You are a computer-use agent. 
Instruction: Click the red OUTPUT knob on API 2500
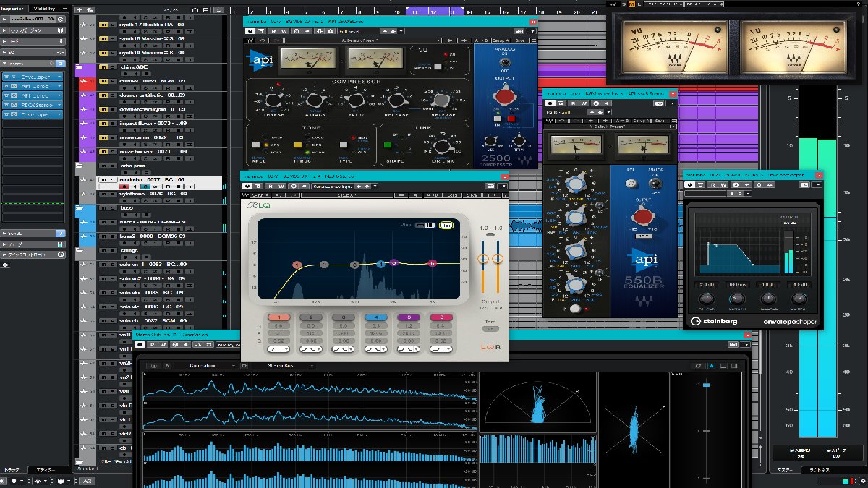pos(505,96)
